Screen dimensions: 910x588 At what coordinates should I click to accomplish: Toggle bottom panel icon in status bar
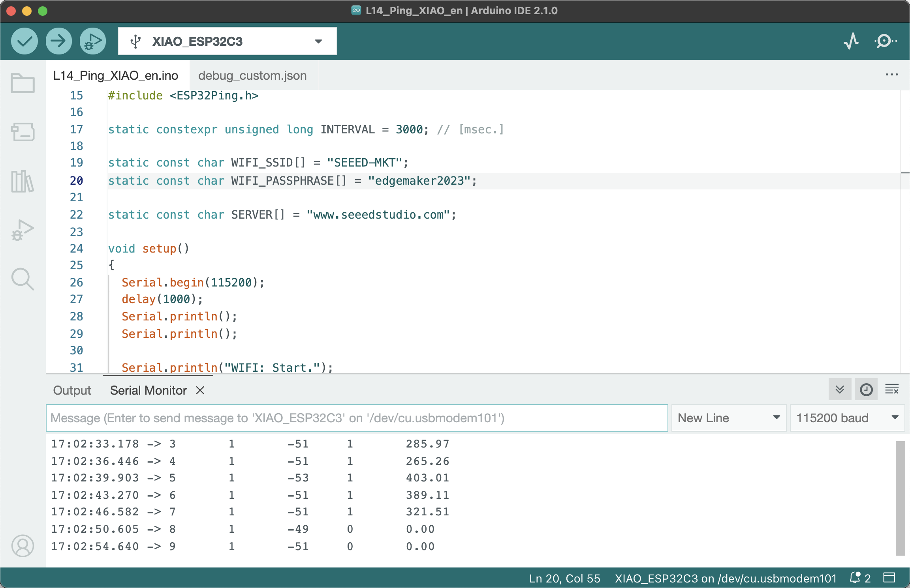tap(889, 578)
